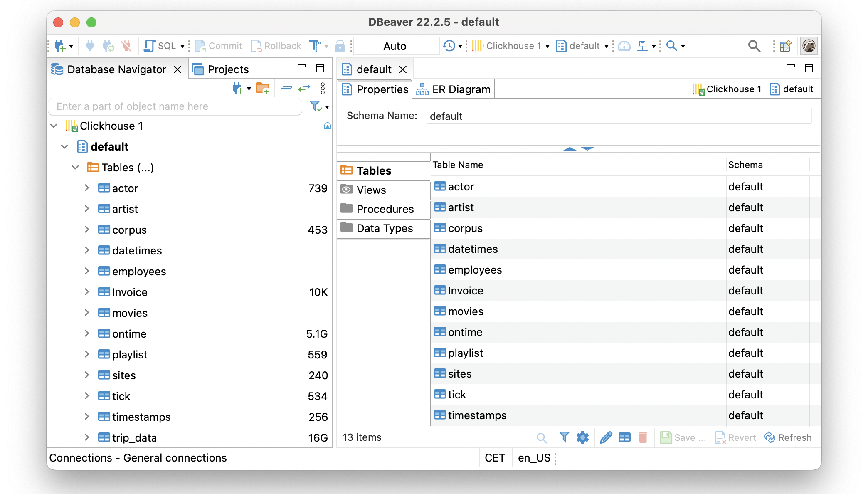The width and height of the screenshot is (868, 494).
Task: Click the blue search magnifier in toolbar
Action: (672, 46)
